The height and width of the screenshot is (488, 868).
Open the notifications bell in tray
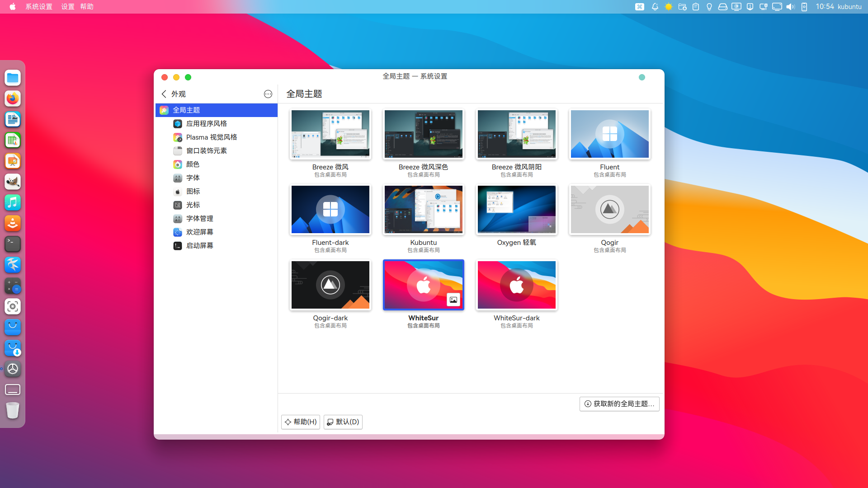tap(655, 7)
